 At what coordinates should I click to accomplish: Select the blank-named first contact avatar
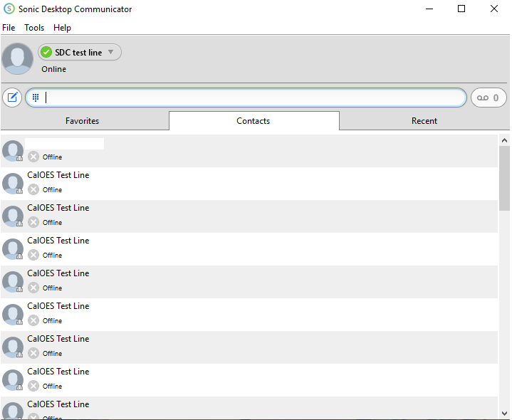[13, 151]
